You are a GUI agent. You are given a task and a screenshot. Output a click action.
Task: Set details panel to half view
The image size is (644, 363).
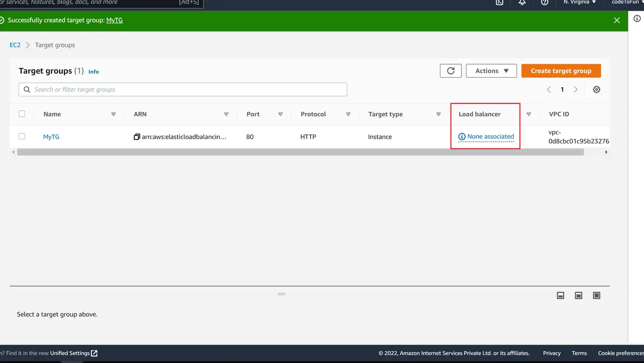(578, 296)
